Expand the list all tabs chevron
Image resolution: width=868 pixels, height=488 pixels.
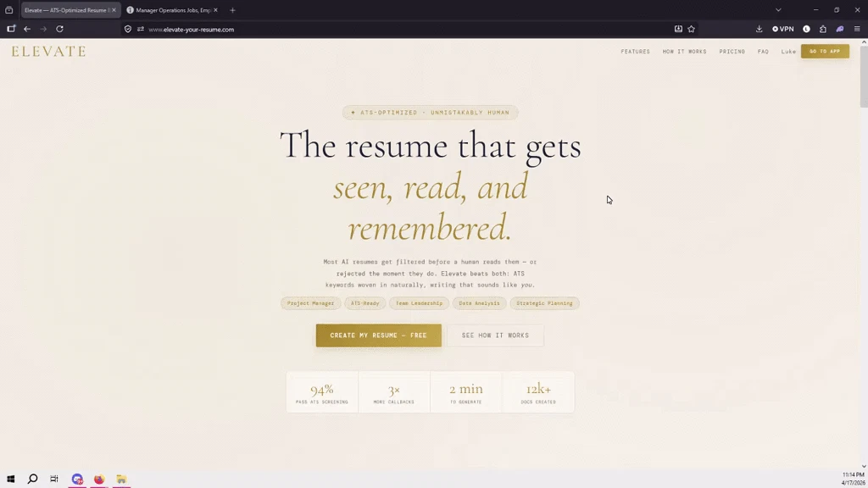[778, 10]
